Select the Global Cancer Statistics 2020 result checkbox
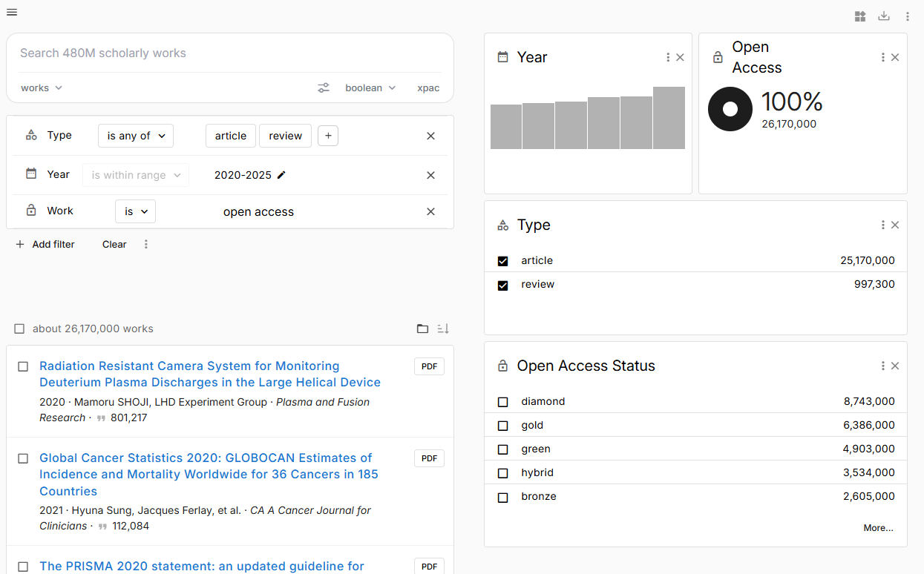This screenshot has height=574, width=924. (x=23, y=458)
